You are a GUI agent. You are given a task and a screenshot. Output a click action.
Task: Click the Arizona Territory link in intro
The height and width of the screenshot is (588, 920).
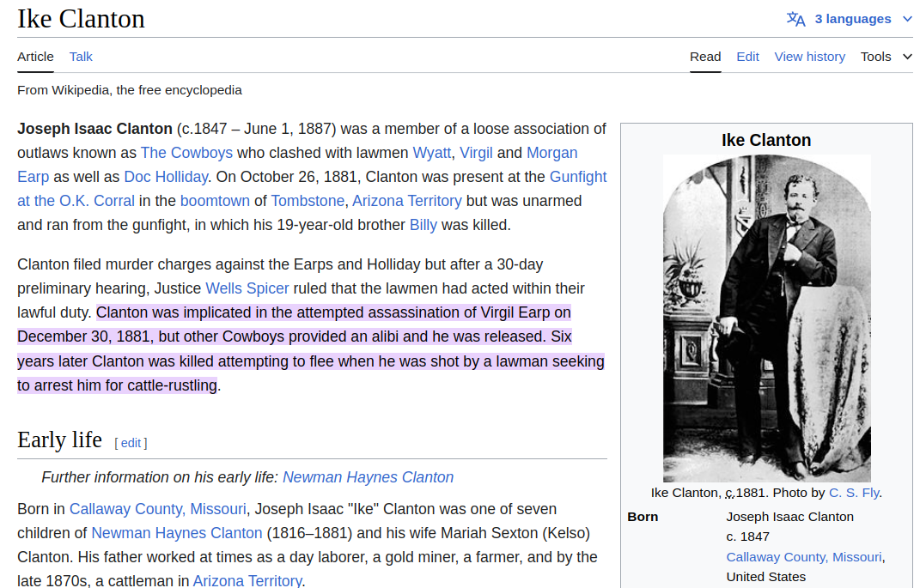pyautogui.click(x=406, y=201)
